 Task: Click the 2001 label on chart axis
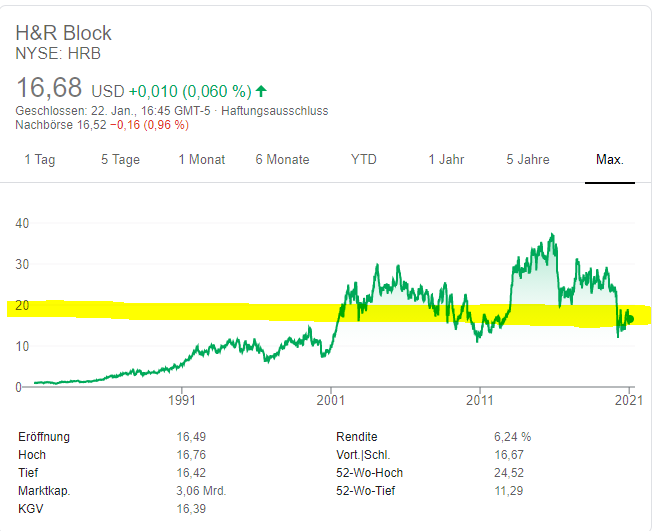(x=330, y=401)
